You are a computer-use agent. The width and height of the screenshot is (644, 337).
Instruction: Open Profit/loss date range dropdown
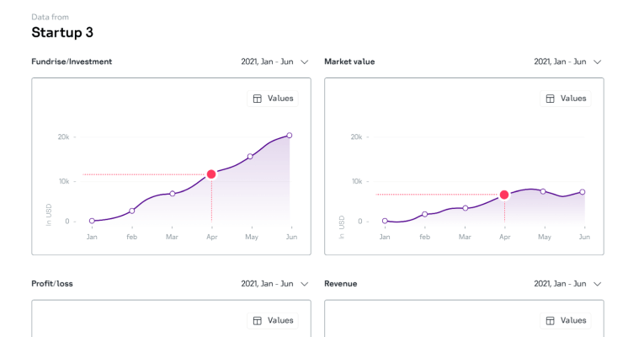274,284
